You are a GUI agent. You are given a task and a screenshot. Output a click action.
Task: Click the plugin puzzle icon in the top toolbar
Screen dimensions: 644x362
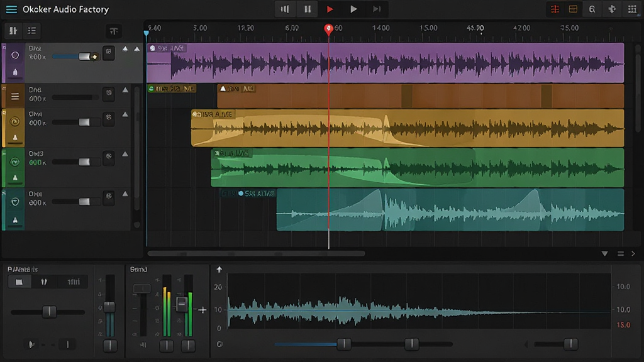click(612, 9)
